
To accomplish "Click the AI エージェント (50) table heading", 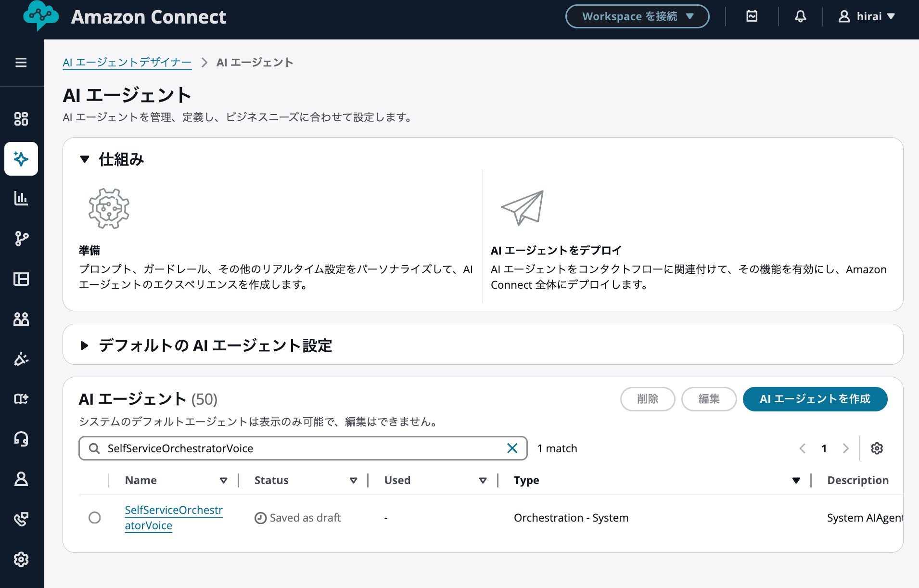I will click(148, 399).
